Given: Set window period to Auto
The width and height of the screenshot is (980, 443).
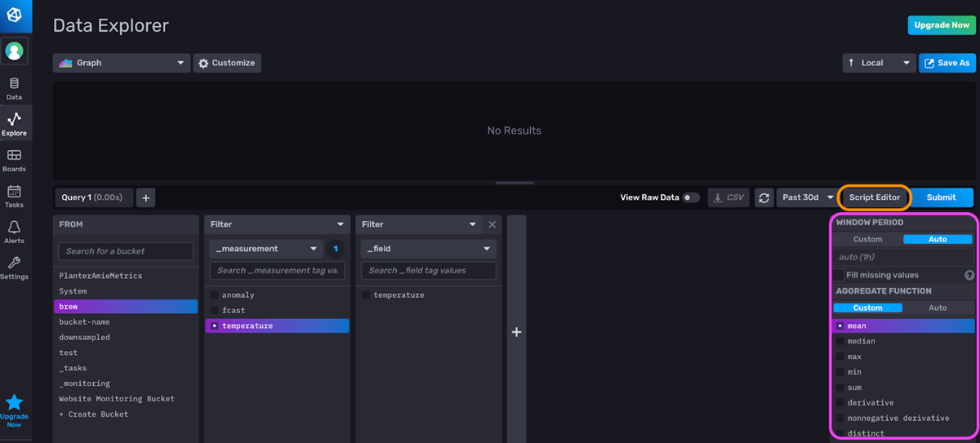Looking at the screenshot, I should click(938, 240).
